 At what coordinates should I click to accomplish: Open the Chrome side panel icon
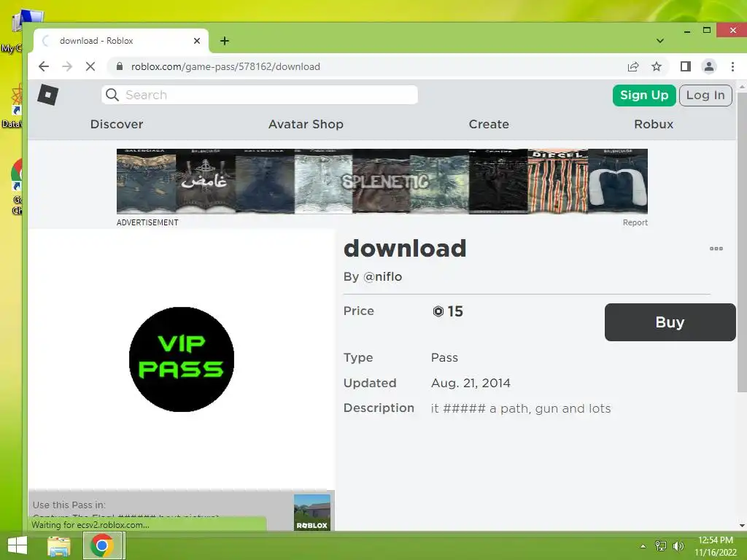point(686,66)
